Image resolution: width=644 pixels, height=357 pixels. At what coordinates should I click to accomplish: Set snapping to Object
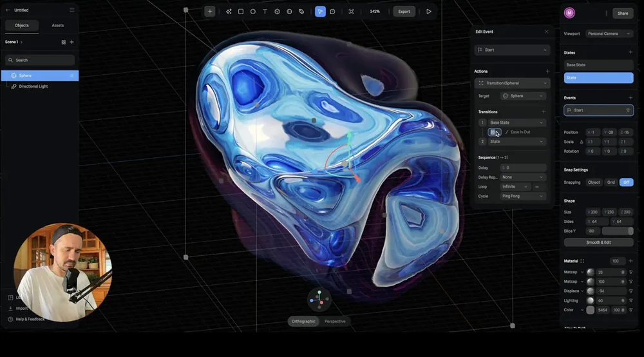click(594, 182)
